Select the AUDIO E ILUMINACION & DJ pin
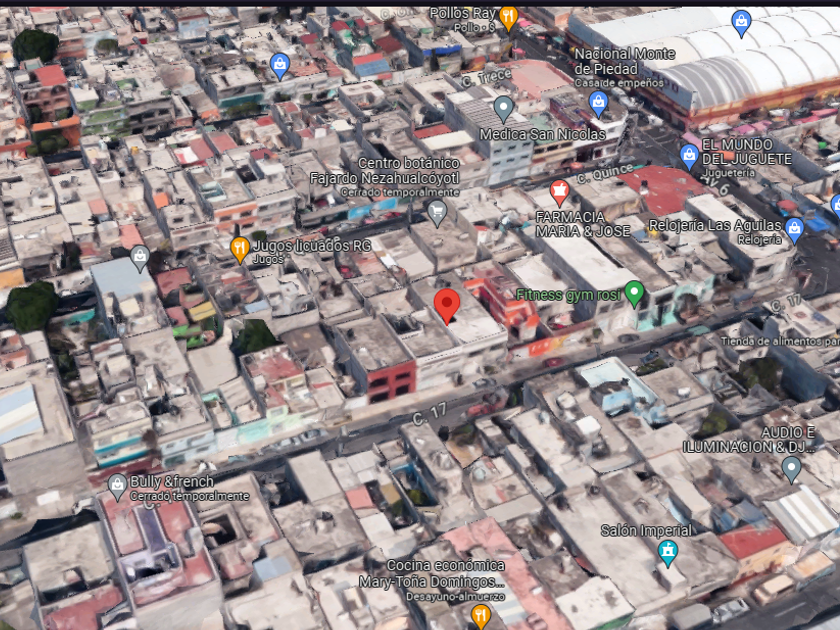 tap(791, 469)
